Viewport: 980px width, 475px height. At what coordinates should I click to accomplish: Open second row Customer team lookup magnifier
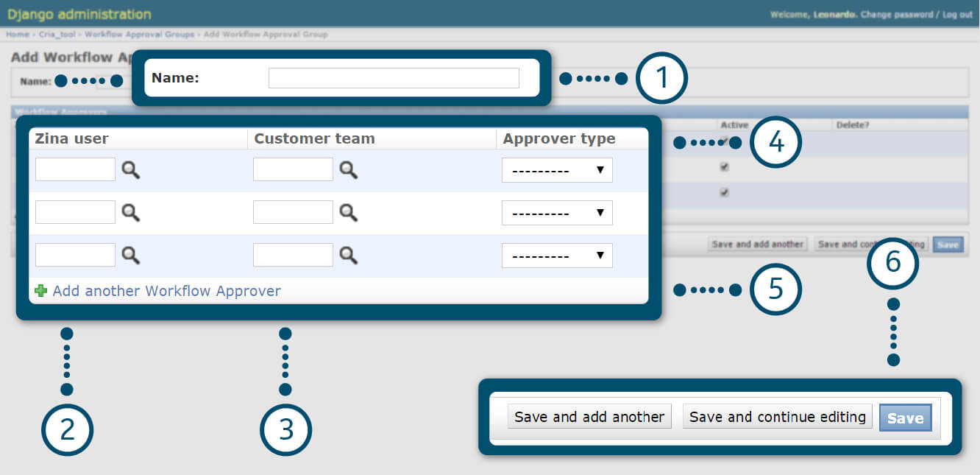point(348,213)
